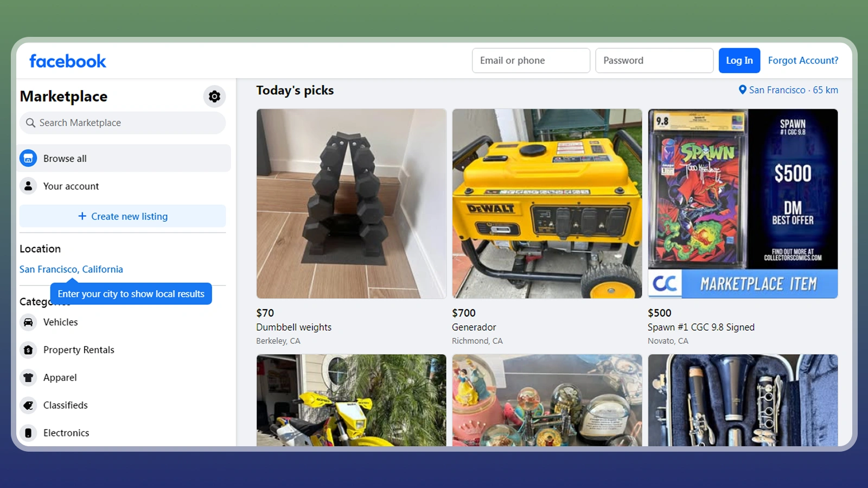Open the Electronics category

coord(125,433)
